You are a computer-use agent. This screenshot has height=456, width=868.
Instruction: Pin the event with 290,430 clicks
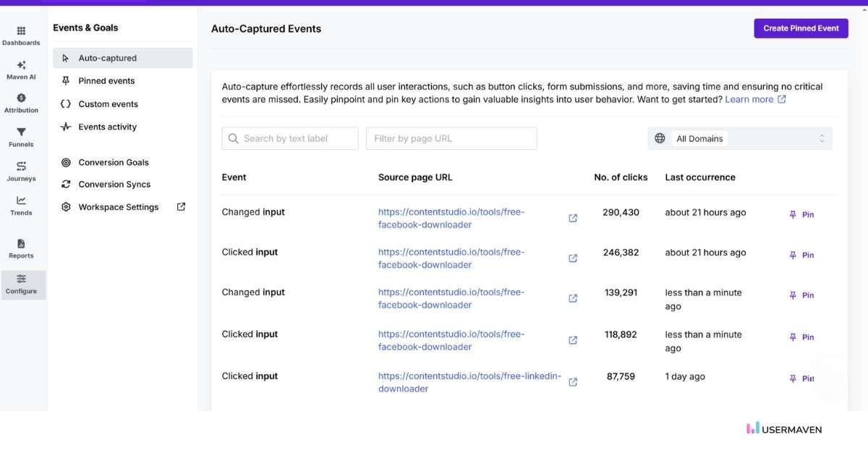801,215
